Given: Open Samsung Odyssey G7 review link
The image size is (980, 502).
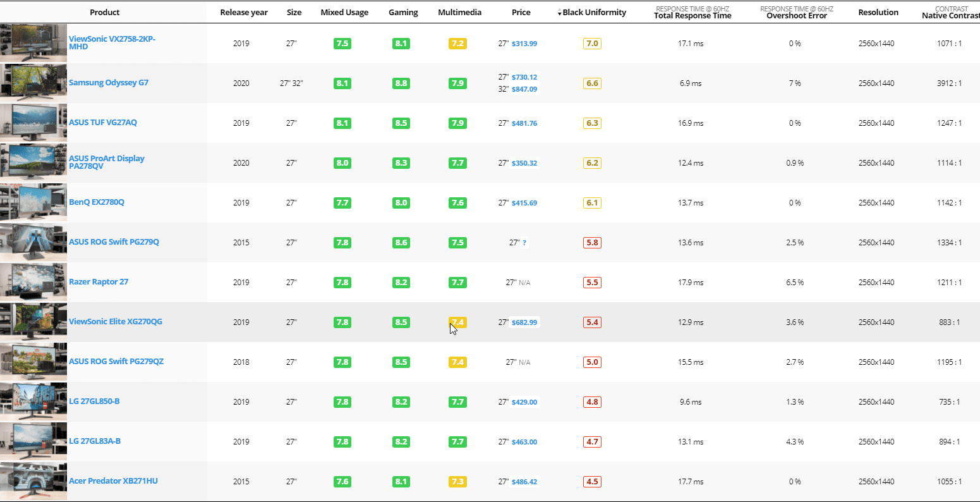Looking at the screenshot, I should 109,83.
